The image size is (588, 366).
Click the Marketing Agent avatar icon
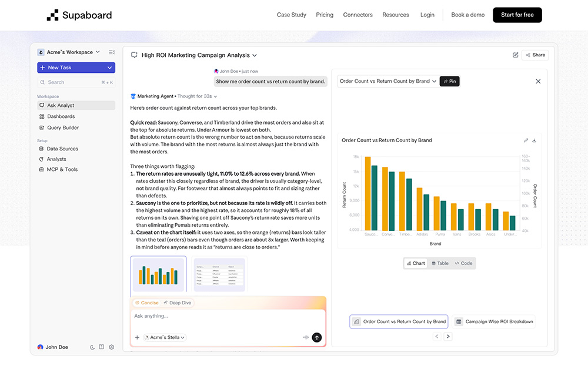pos(133,96)
